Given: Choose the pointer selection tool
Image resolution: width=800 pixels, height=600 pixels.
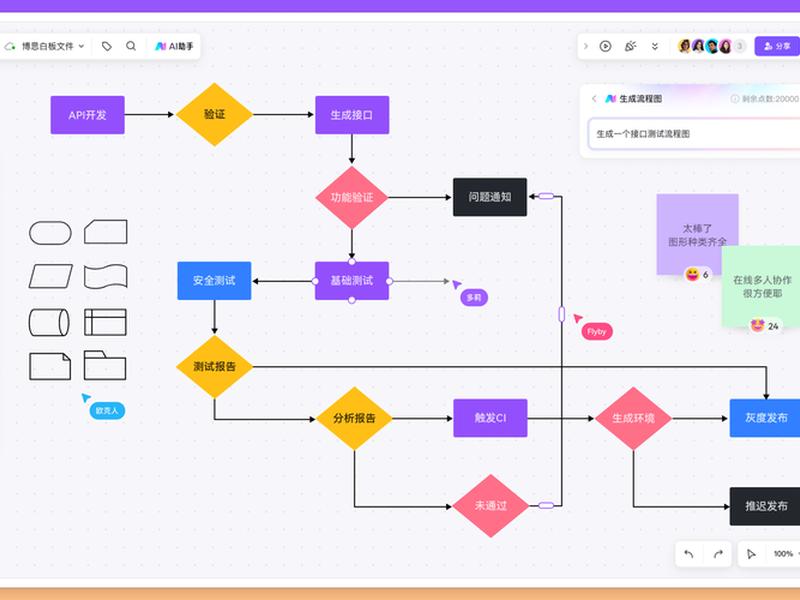Looking at the screenshot, I should 751,554.
